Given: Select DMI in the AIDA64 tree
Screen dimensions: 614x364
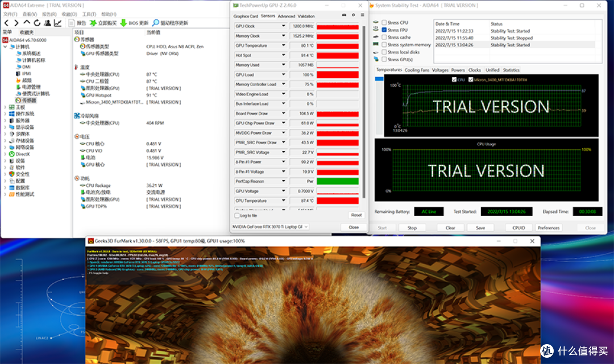Looking at the screenshot, I should [26, 67].
